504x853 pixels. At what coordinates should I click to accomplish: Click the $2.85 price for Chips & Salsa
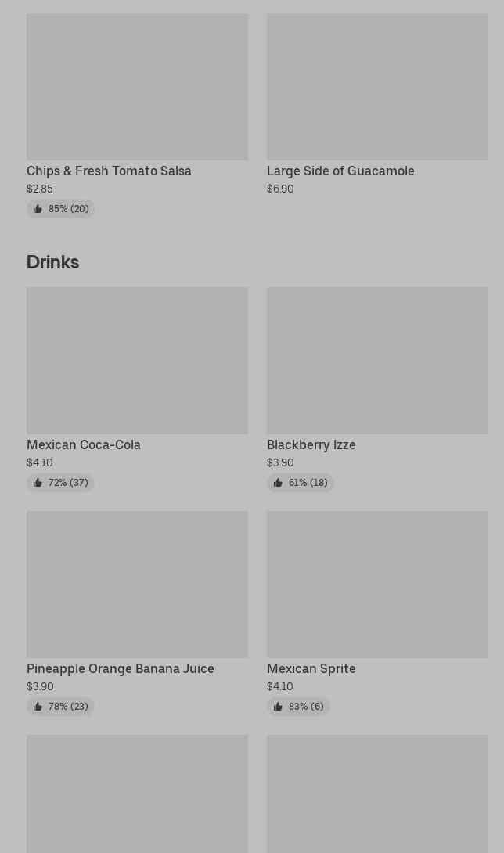point(40,189)
